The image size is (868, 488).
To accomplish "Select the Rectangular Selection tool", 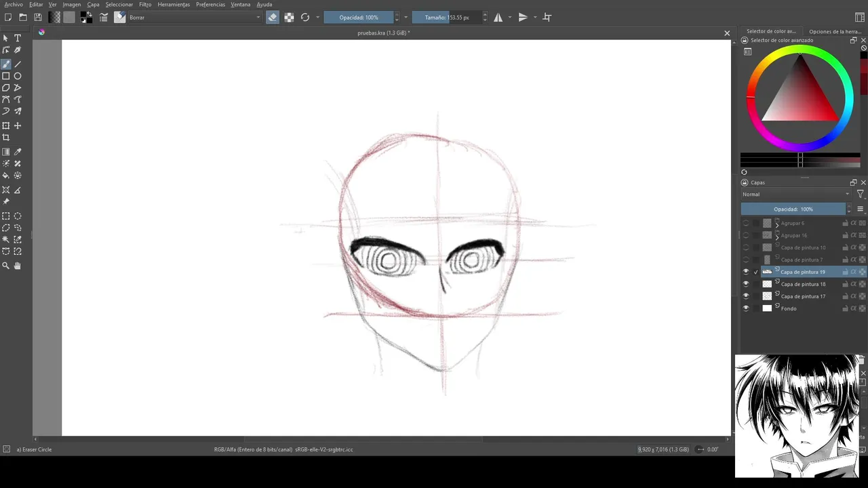I will [x=6, y=216].
